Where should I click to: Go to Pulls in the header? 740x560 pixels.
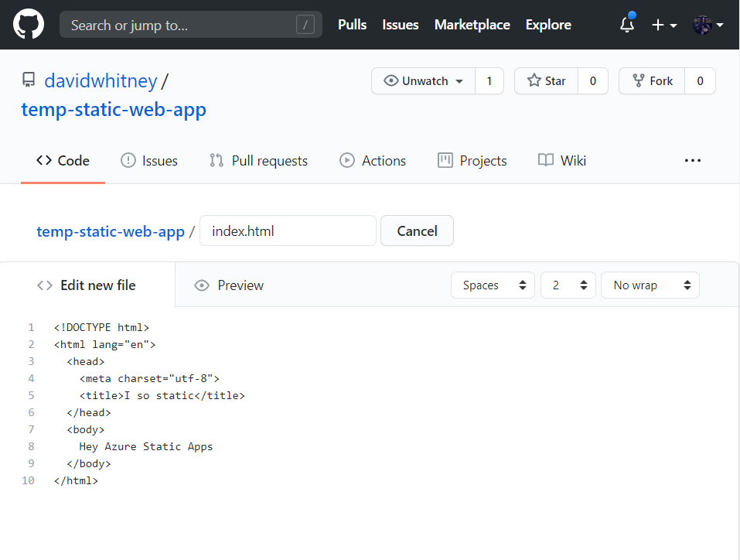(x=352, y=25)
